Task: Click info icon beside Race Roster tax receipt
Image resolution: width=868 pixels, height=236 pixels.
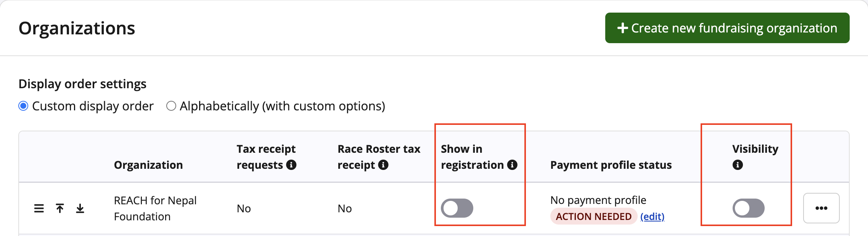Action: (x=383, y=165)
